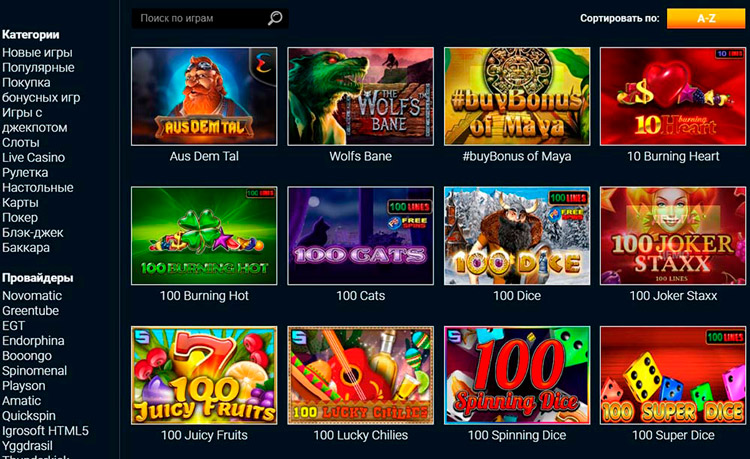Select the Рулетка category link
The width and height of the screenshot is (750, 459).
coord(25,173)
